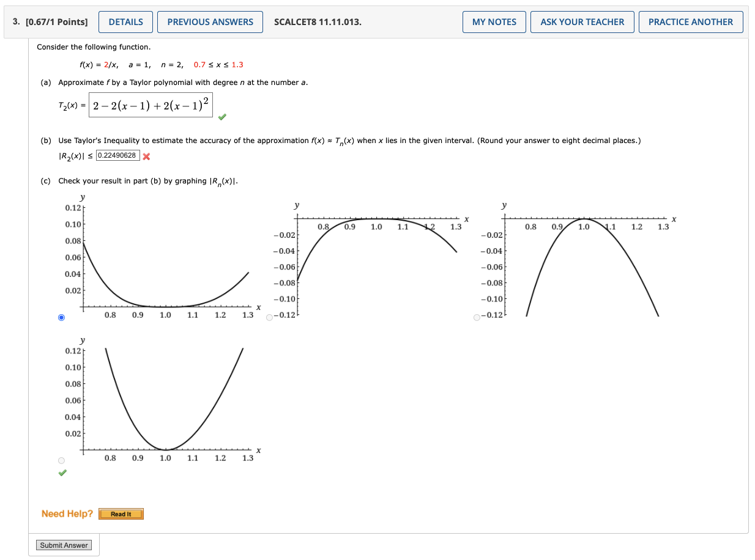Select the rightmost negative-axis graph radio button

[x=475, y=317]
